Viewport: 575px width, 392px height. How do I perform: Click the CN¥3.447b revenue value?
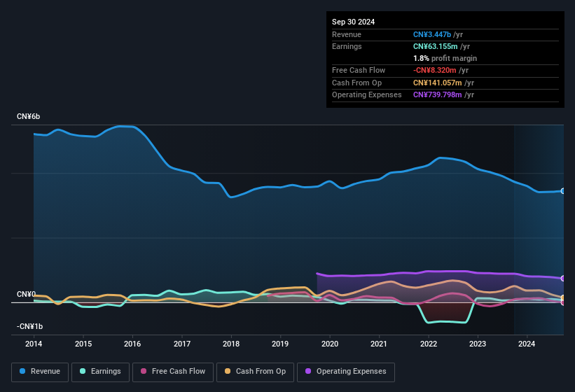tap(432, 34)
